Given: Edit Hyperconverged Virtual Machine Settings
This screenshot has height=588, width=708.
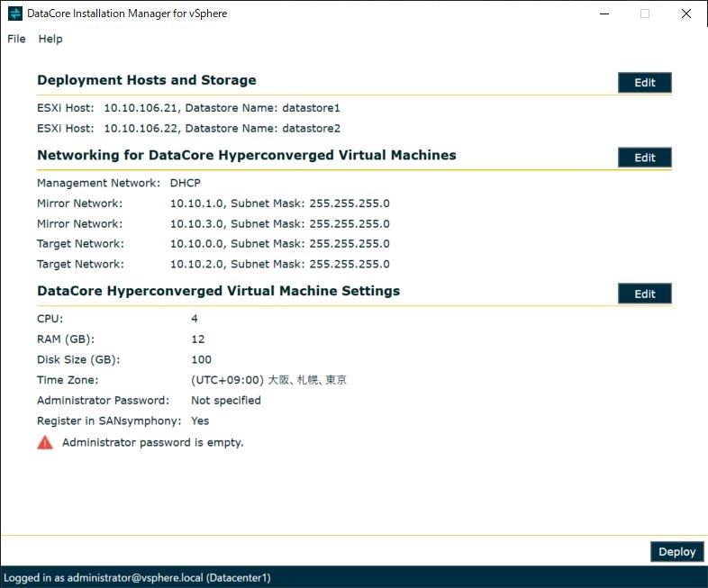Looking at the screenshot, I should (x=644, y=294).
